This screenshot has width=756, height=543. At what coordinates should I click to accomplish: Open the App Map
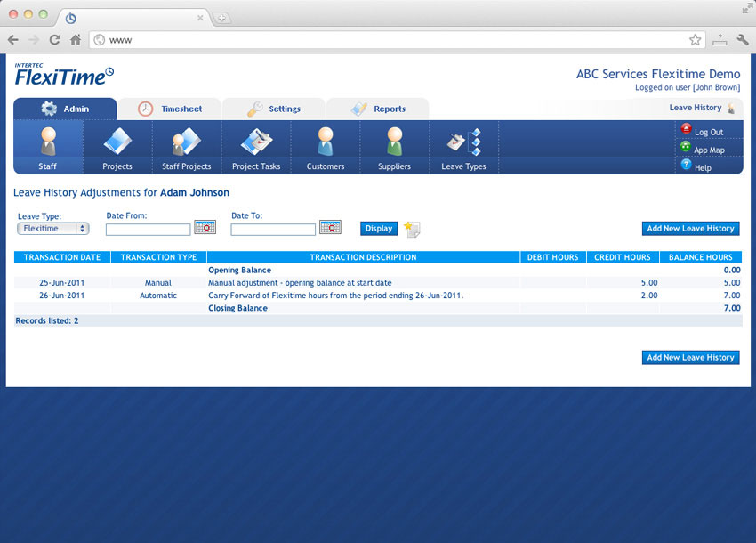(686, 149)
